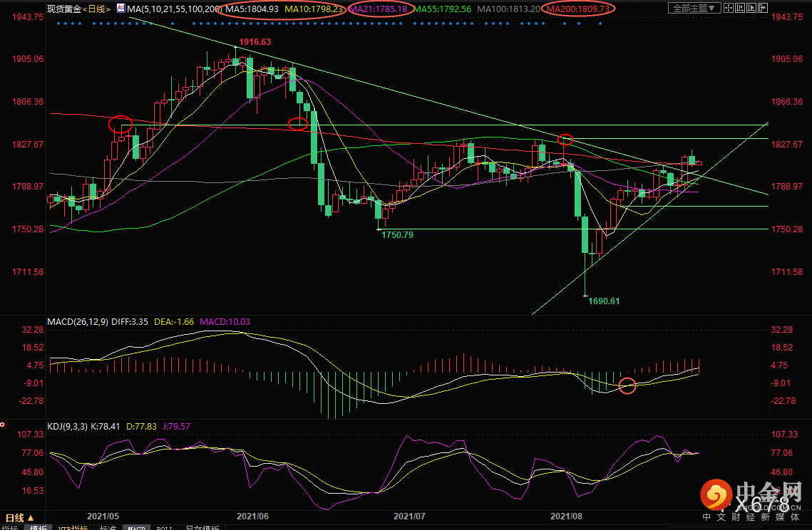Click the 2021/07 date marker on time axis
Screen dimensions: 812x530
(409, 516)
